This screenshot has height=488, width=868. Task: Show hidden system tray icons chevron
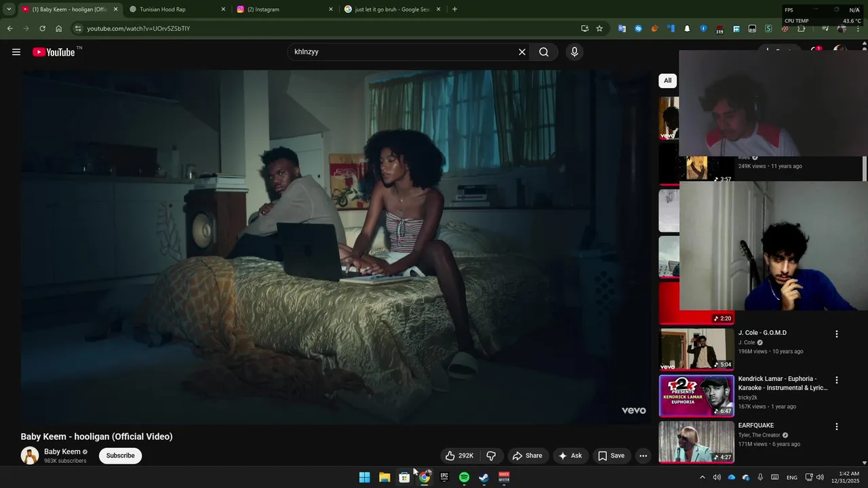coord(702,477)
